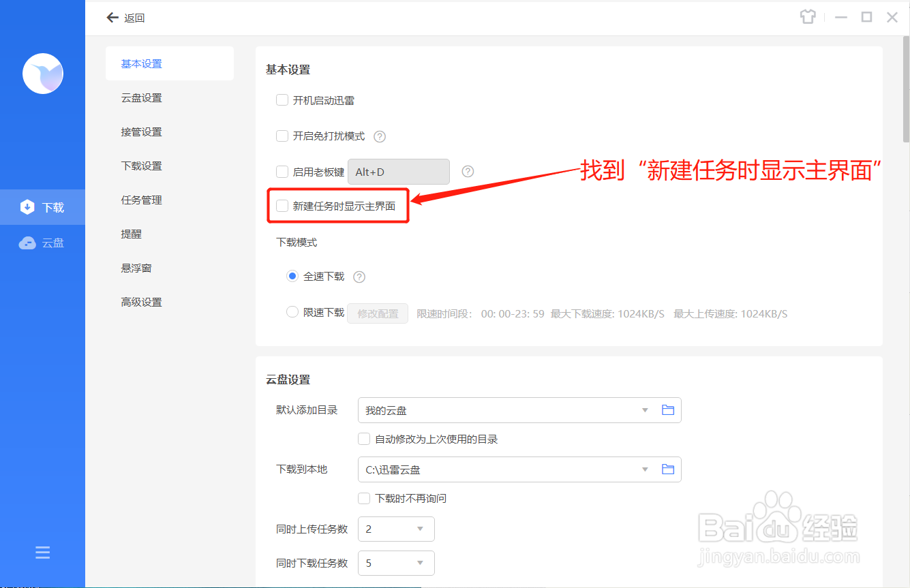910x588 pixels.
Task: Click 限速时间段 00:00-23:59 text
Action: (481, 313)
